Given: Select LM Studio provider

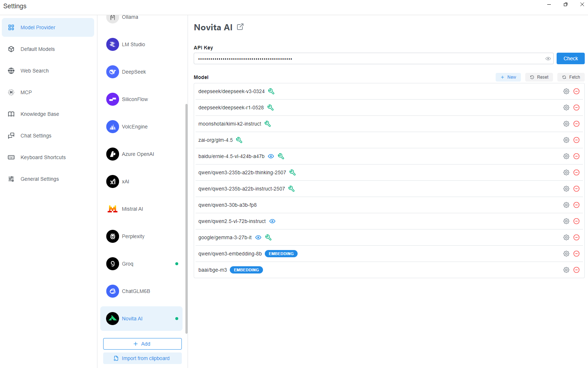Looking at the screenshot, I should pyautogui.click(x=141, y=44).
